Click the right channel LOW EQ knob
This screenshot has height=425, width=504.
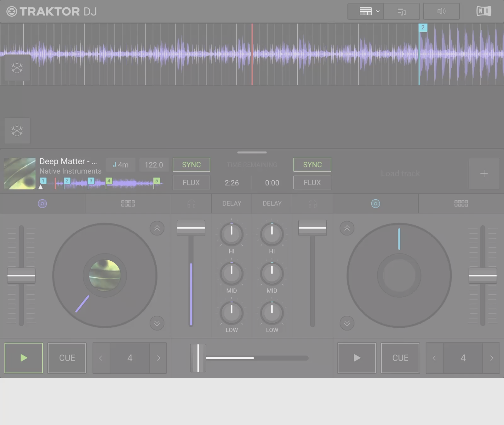click(x=272, y=313)
